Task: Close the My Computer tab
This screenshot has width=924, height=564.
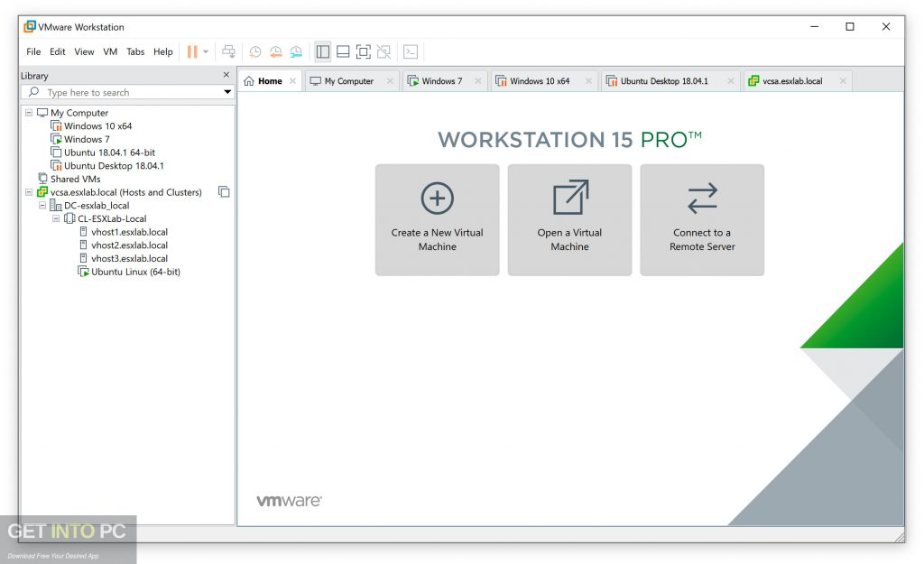Action: click(x=390, y=81)
